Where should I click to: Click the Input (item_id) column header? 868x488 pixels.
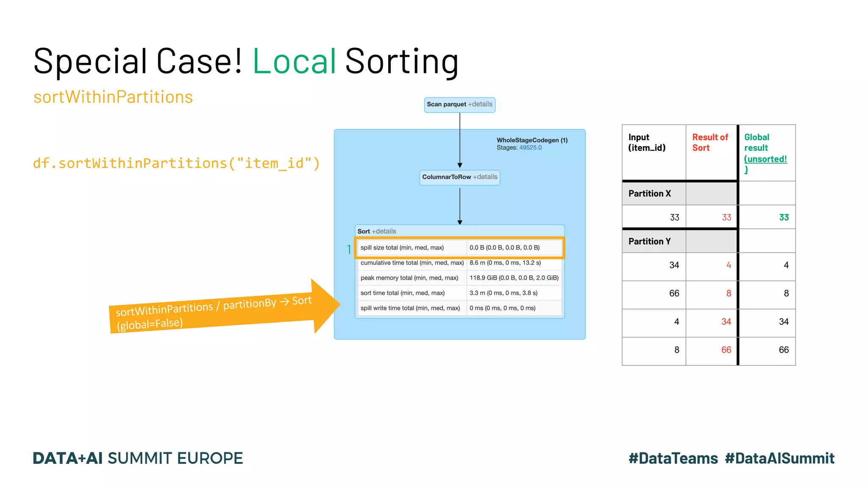pos(647,143)
